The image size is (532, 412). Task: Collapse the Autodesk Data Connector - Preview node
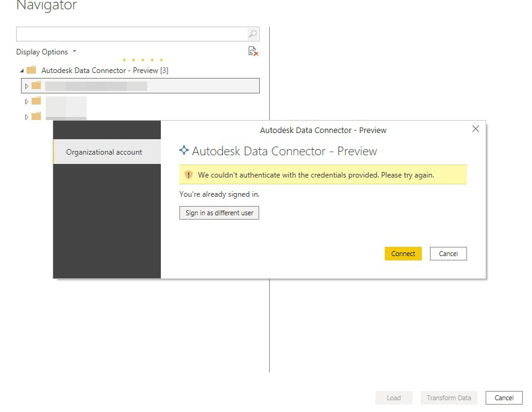(x=22, y=71)
